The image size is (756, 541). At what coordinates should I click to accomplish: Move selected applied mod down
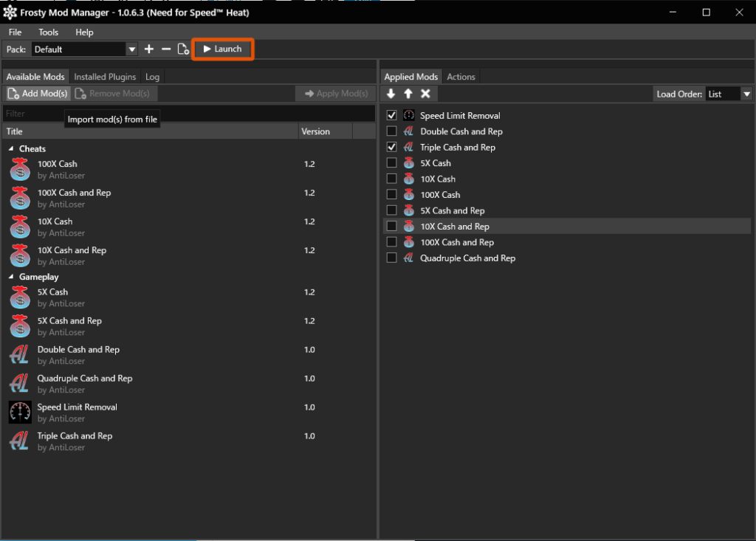click(391, 94)
